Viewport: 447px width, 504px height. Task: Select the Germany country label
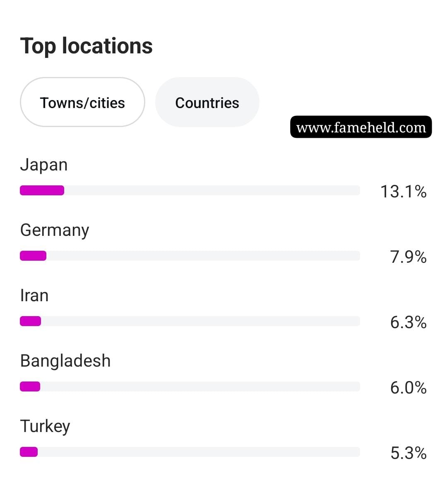click(x=55, y=230)
